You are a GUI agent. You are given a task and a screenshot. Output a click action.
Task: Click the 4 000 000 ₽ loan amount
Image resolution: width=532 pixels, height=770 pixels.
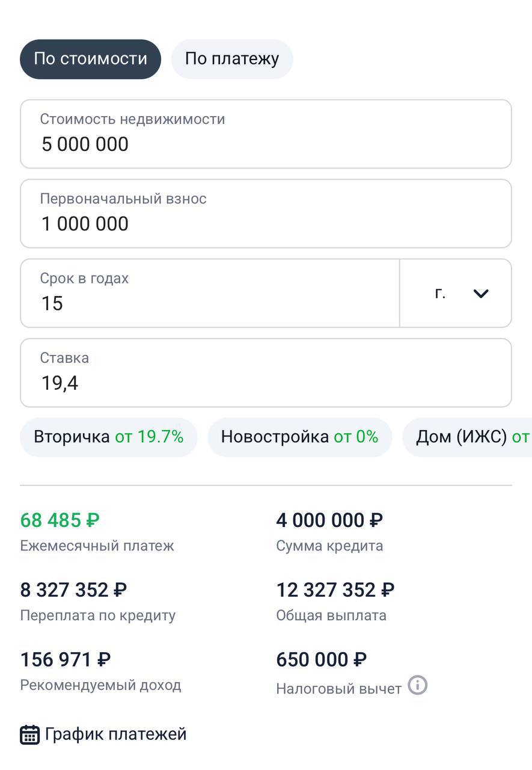329,520
